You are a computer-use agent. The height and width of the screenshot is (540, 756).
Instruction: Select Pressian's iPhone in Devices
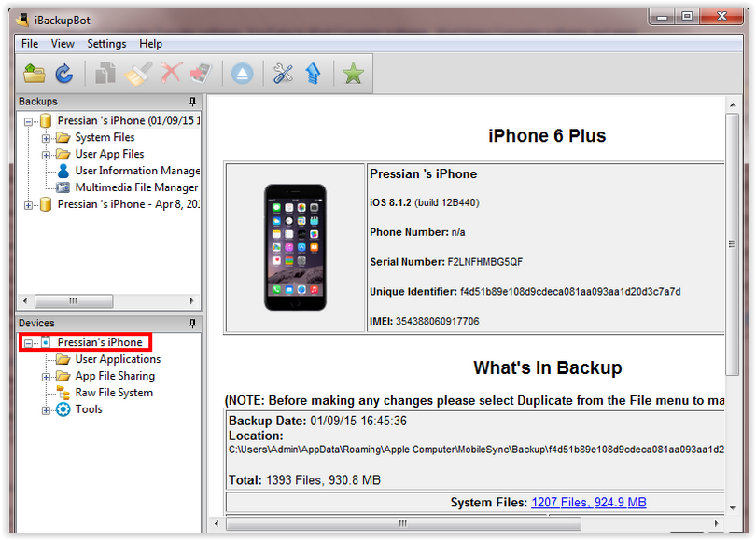click(100, 342)
